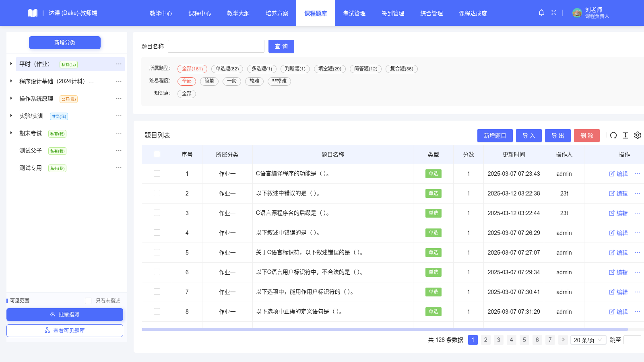This screenshot has width=644, height=362.
Task: Open the 签到管理 tab
Action: [393, 13]
